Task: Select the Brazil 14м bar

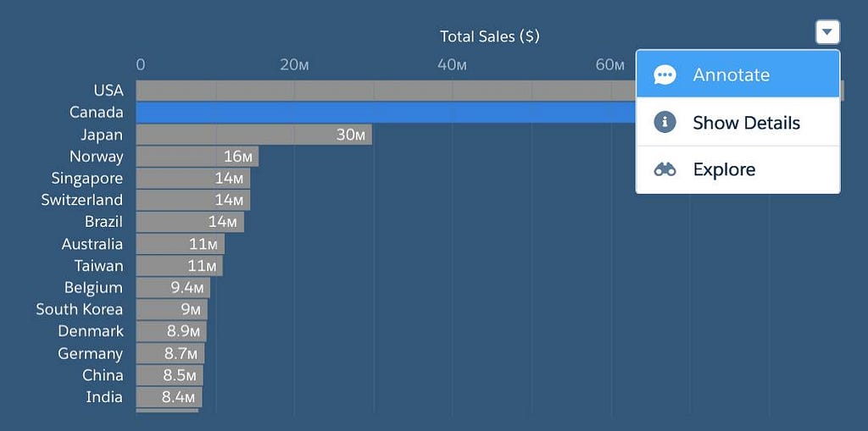Action: [x=190, y=222]
